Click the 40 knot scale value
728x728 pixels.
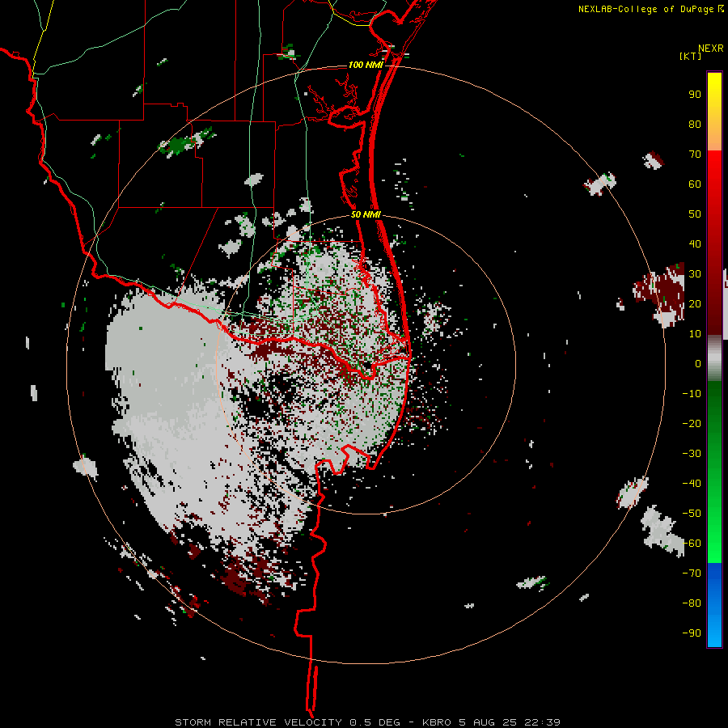pos(695,243)
